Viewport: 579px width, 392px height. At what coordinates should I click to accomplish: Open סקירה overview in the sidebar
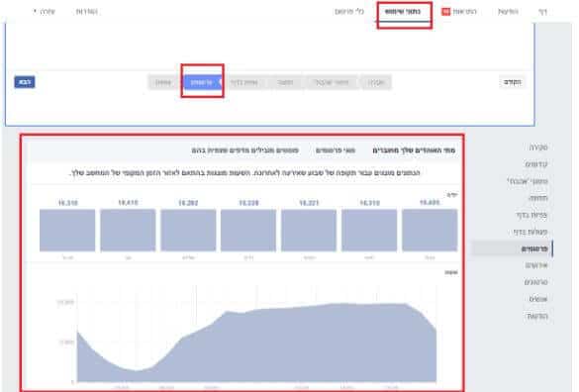pos(538,147)
